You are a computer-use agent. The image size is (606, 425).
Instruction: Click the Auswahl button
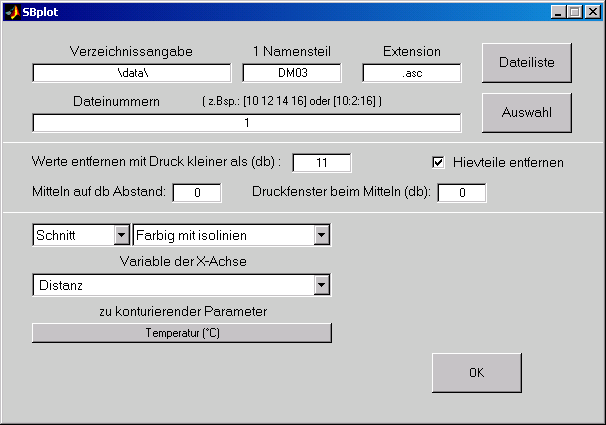[x=526, y=113]
